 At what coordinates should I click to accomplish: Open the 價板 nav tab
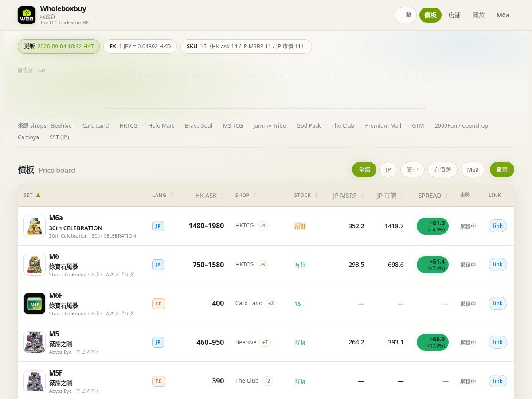pos(430,15)
